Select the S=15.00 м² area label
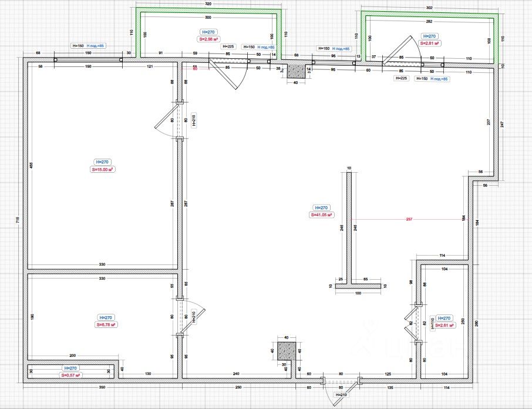532x409 pixels. (103, 169)
